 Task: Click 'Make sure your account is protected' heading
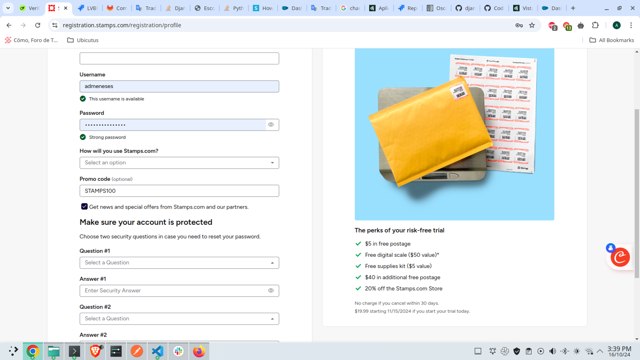tap(146, 222)
